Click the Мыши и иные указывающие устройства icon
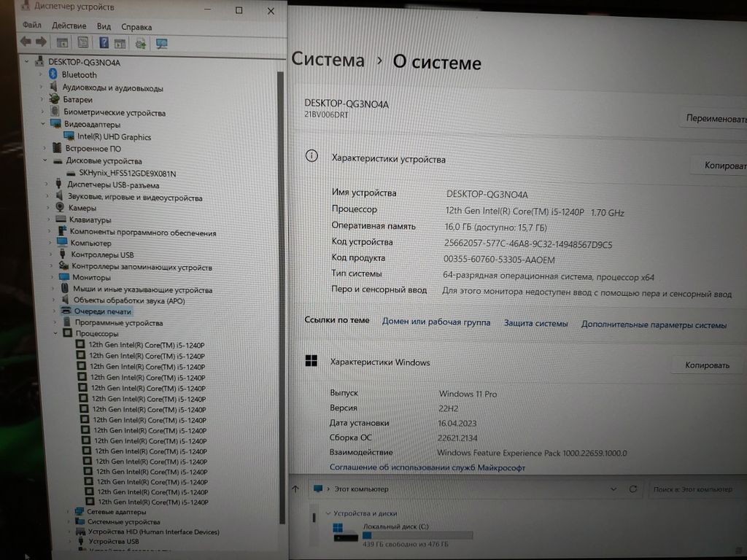Image resolution: width=747 pixels, height=560 pixels. pos(65,288)
